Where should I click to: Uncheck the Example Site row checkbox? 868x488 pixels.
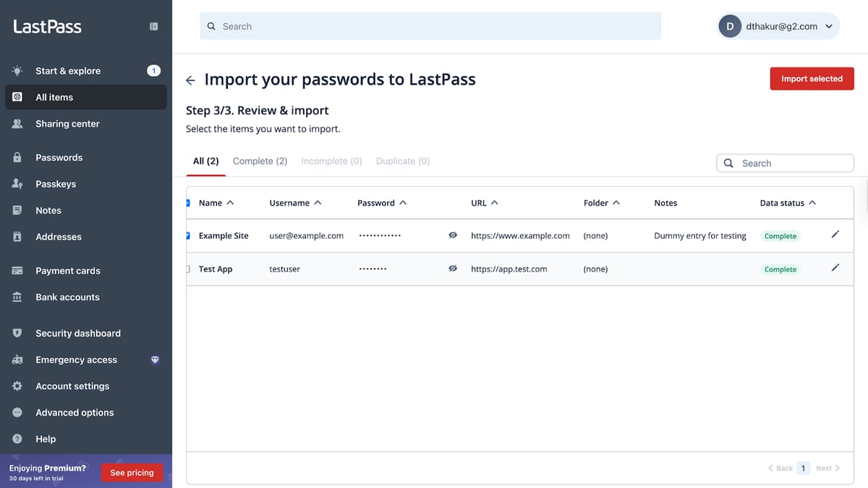[188, 235]
